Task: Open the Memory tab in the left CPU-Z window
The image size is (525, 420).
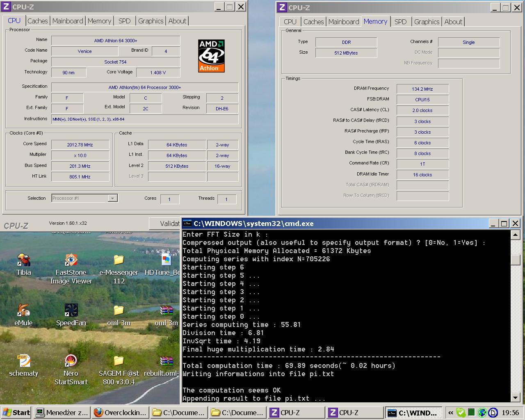Action: [x=99, y=21]
